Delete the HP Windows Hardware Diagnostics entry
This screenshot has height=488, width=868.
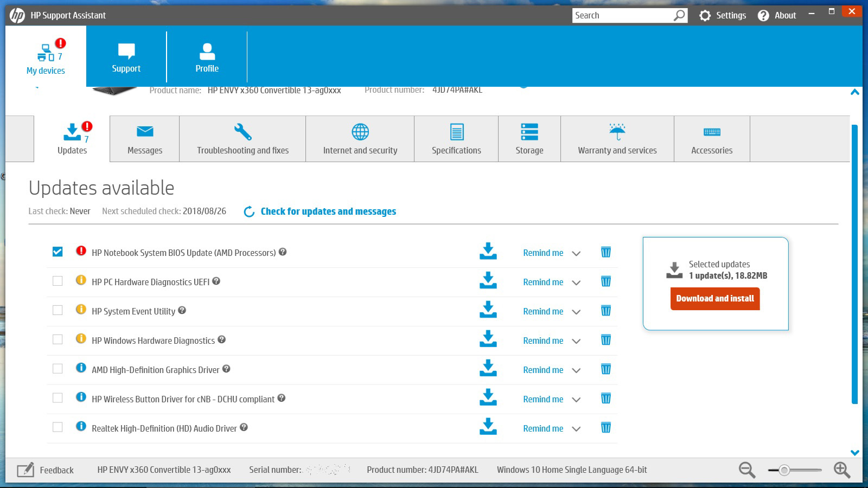pos(606,340)
